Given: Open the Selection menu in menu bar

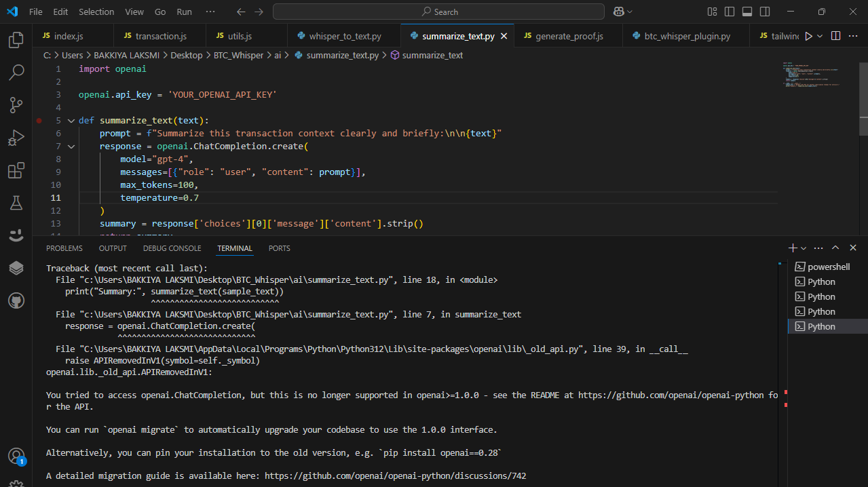Looking at the screenshot, I should (96, 12).
